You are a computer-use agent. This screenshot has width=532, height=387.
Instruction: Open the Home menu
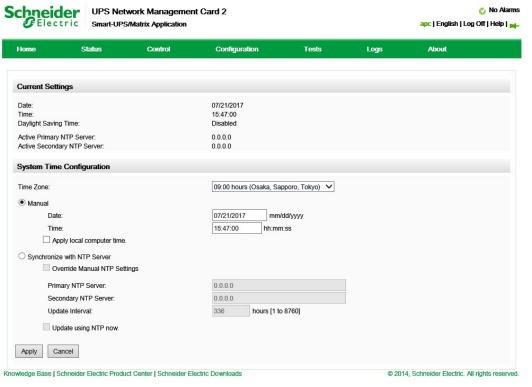26,49
